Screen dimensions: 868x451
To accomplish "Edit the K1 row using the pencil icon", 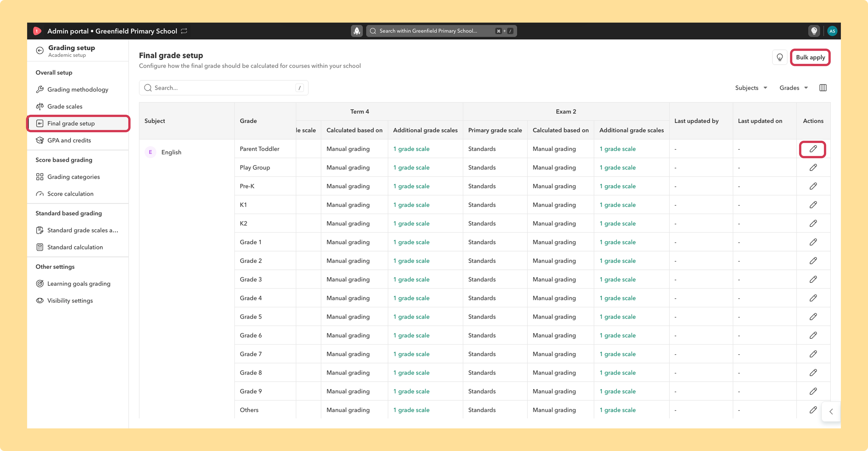I will tap(813, 205).
